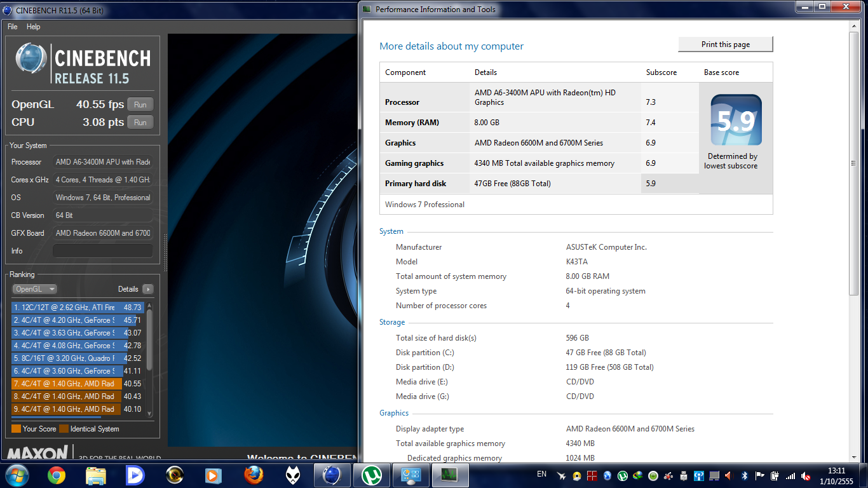The width and height of the screenshot is (868, 488).
Task: Open the black and gold round taskbar icon
Action: [x=174, y=475]
